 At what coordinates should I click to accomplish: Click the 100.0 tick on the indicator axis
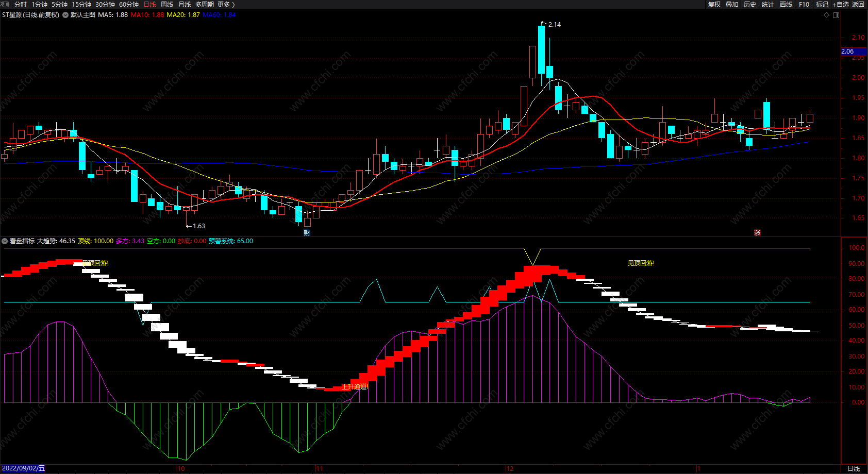pos(857,248)
